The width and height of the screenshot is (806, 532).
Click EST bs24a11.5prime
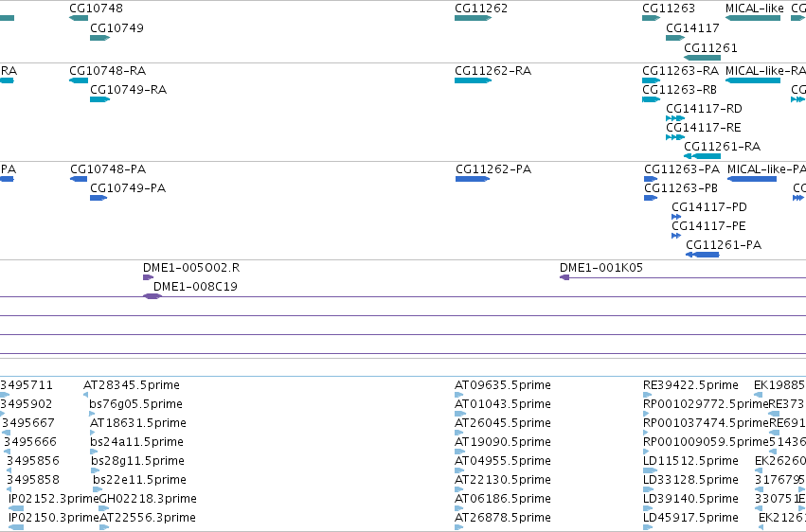136,443
